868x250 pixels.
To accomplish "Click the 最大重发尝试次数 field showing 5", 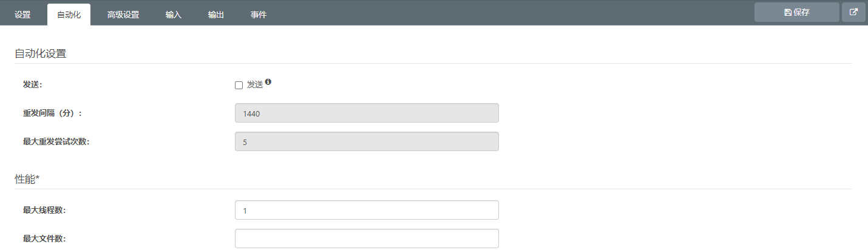I will (367, 142).
